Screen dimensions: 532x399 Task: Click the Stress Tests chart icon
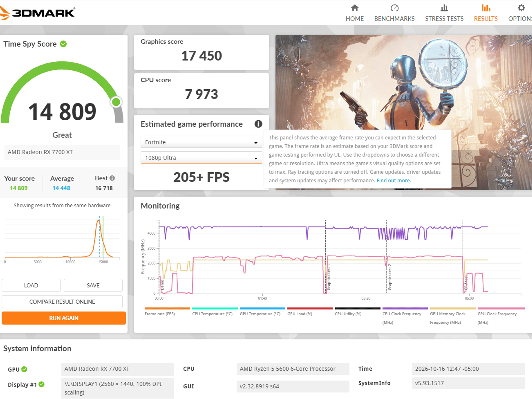(444, 8)
